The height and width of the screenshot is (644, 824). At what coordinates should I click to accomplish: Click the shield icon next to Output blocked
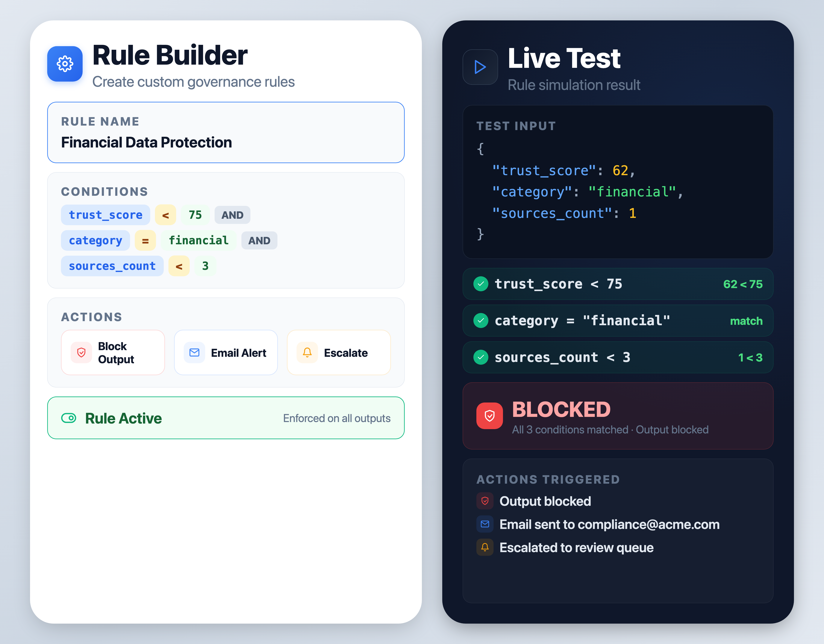pyautogui.click(x=485, y=501)
